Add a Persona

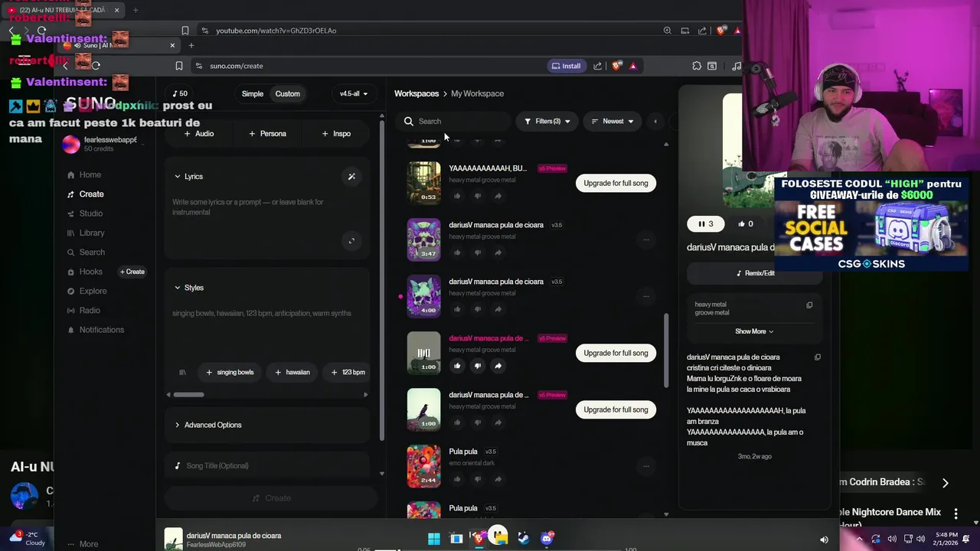pos(267,134)
